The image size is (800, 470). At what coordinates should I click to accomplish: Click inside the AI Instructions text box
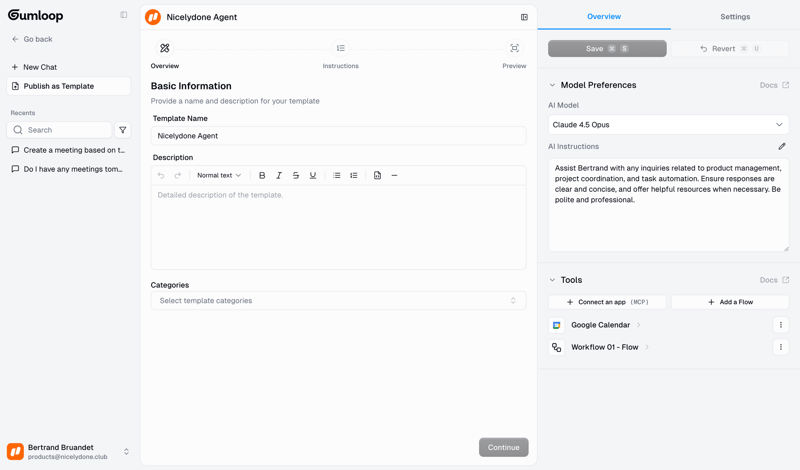click(668, 205)
